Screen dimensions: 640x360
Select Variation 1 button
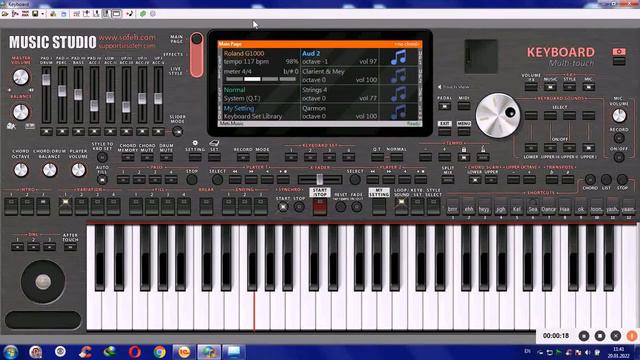click(x=65, y=207)
